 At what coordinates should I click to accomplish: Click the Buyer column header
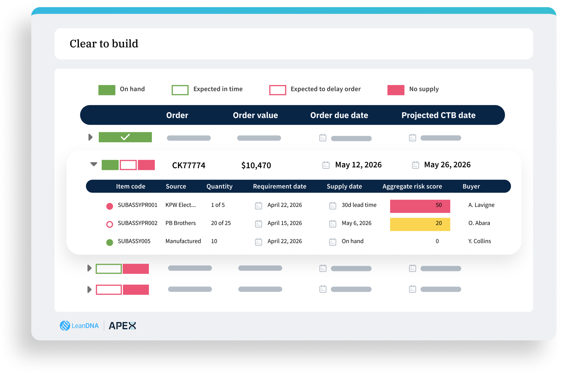coord(471,186)
